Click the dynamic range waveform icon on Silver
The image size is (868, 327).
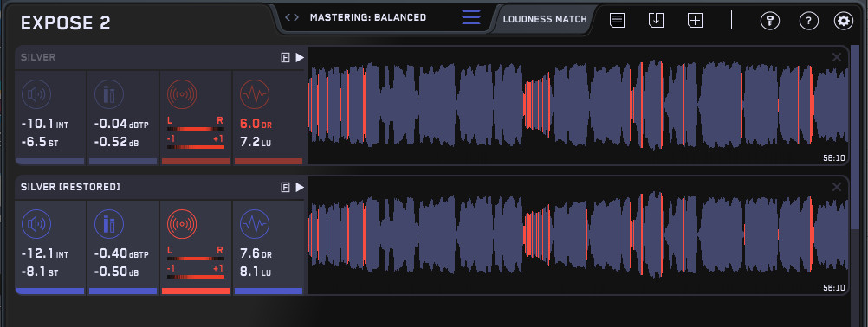pos(255,94)
